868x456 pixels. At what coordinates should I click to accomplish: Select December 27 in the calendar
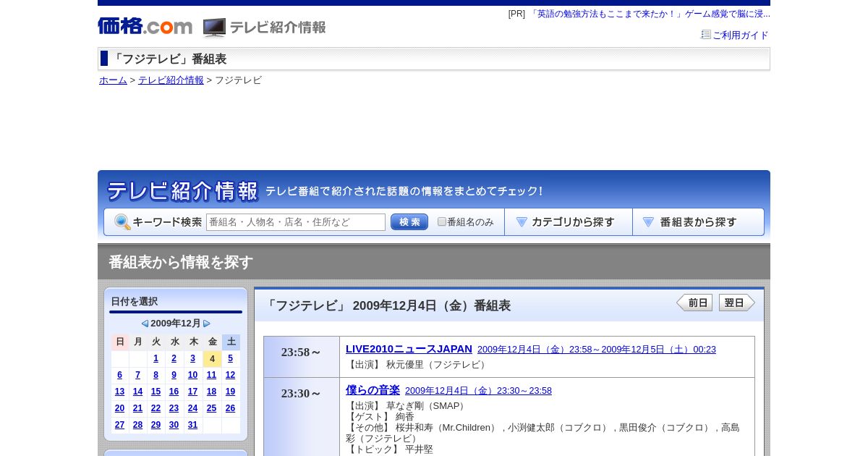coord(120,425)
